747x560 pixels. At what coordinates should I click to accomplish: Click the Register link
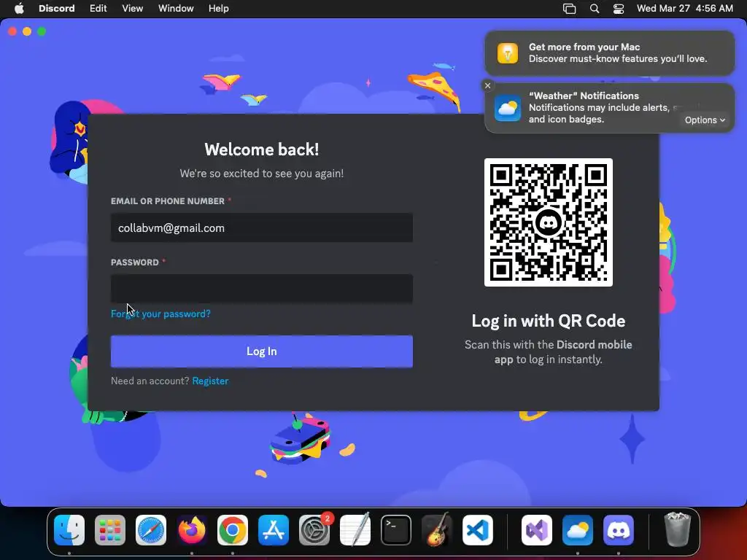coord(210,381)
